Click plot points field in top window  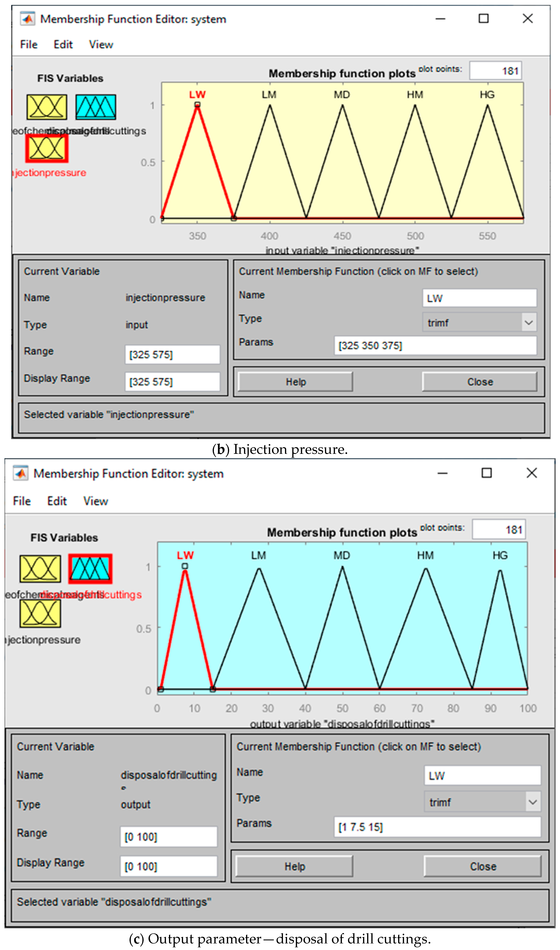pos(495,71)
